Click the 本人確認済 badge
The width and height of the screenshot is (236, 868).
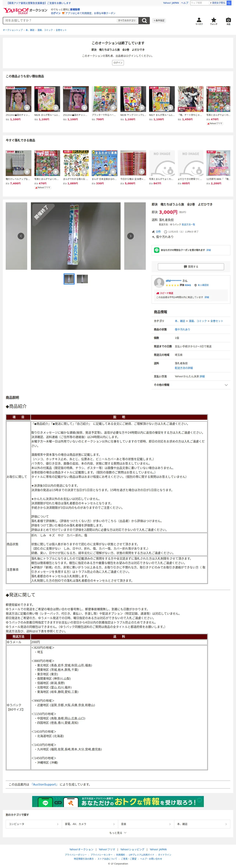pos(201,285)
